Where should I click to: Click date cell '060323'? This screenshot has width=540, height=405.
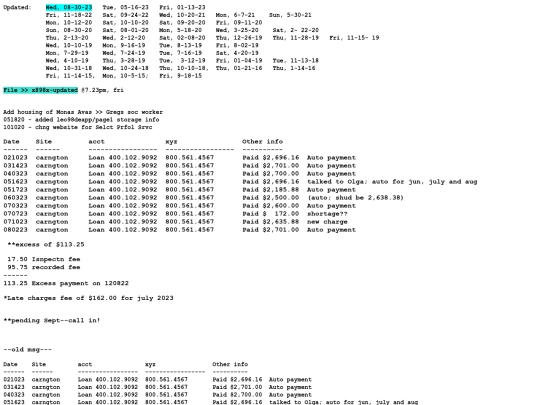15,198
